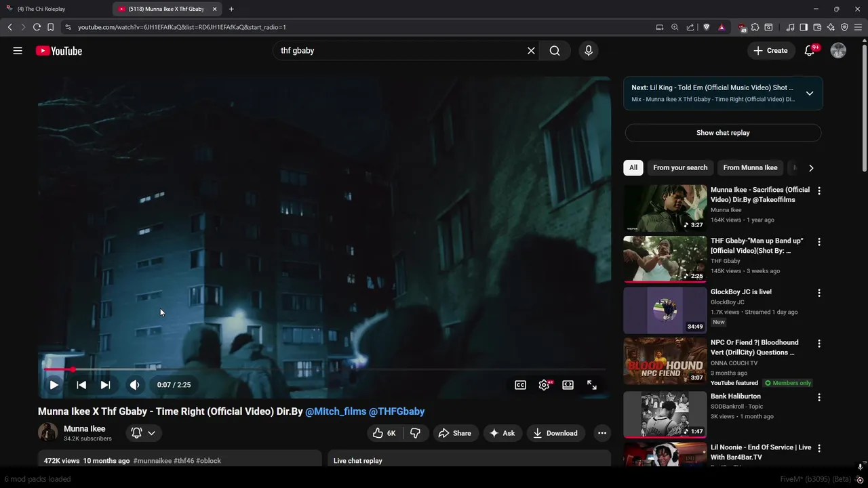Open options for the Bank Haliburton video
868x488 pixels.
click(819, 397)
